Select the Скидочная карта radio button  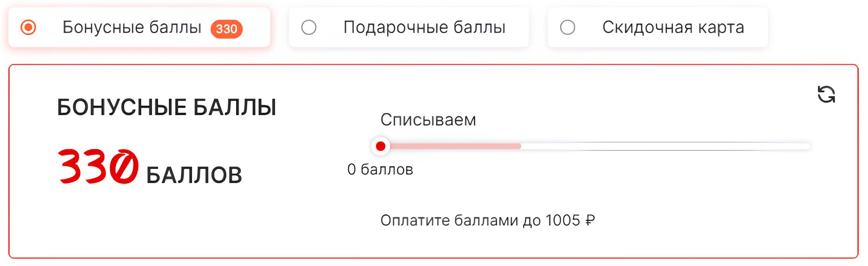point(567,27)
